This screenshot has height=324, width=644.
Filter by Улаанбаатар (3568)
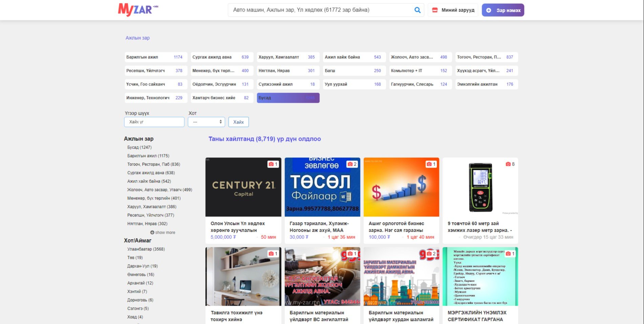[146, 249]
